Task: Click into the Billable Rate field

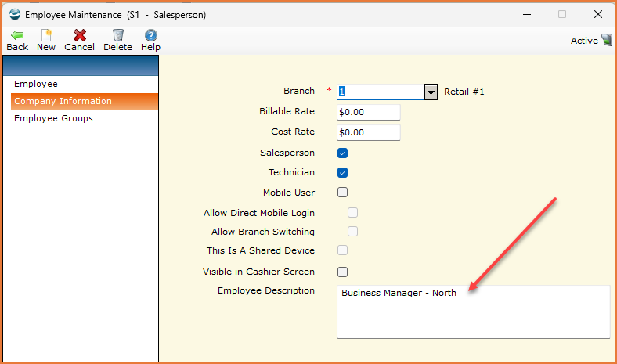Action: click(x=369, y=112)
